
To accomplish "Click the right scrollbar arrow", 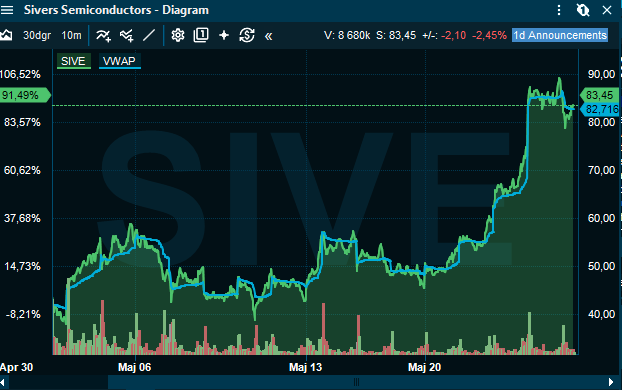I will pyautogui.click(x=611, y=382).
